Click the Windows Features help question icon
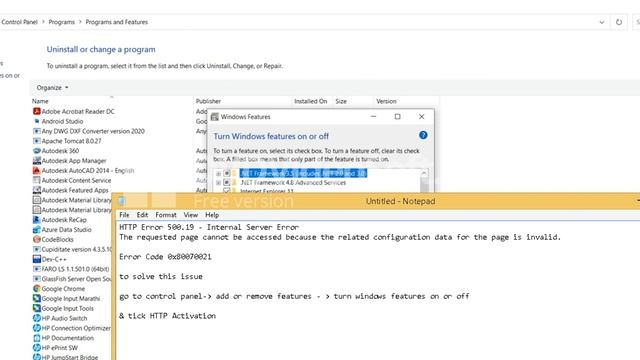The height and width of the screenshot is (360, 640). 423,135
